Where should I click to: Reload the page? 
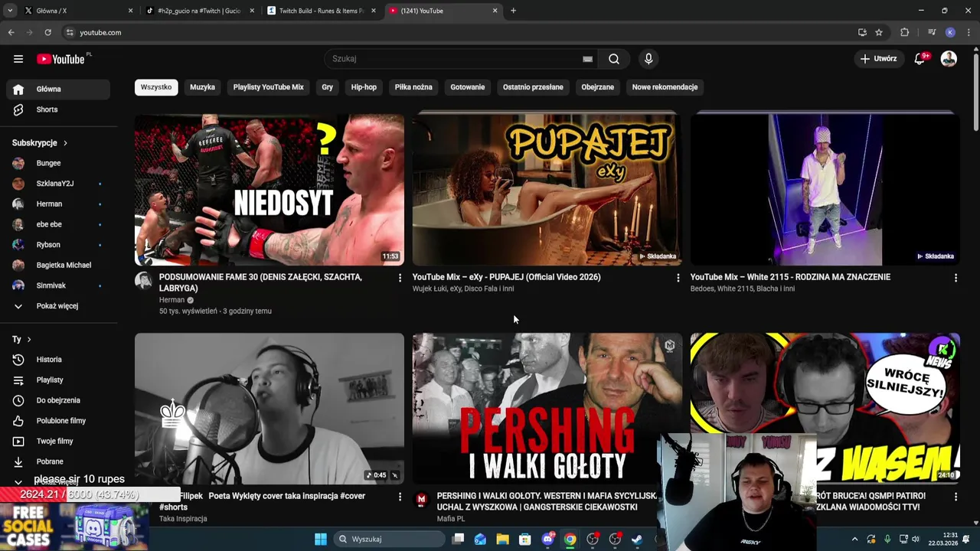pyautogui.click(x=47, y=32)
